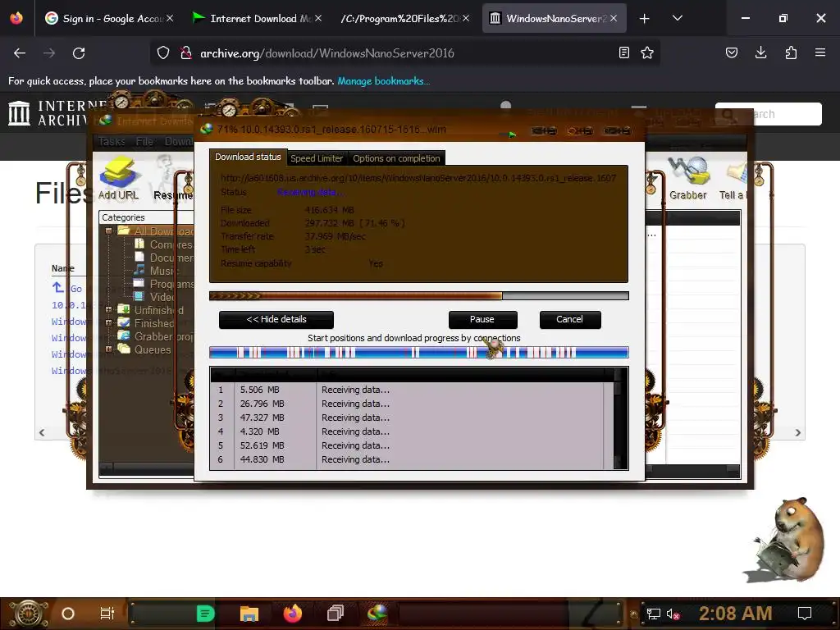Click the Cortana circle icon
840x630 pixels.
pos(68,614)
